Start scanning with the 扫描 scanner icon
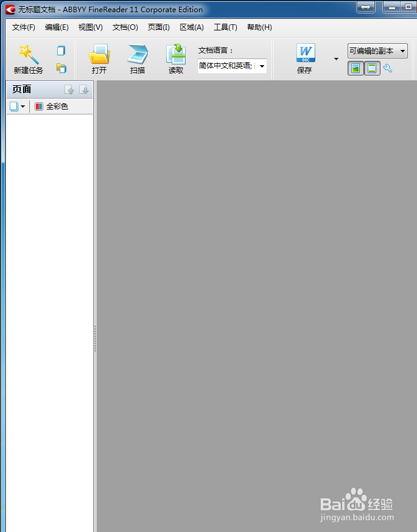The width and height of the screenshot is (417, 532). (138, 54)
